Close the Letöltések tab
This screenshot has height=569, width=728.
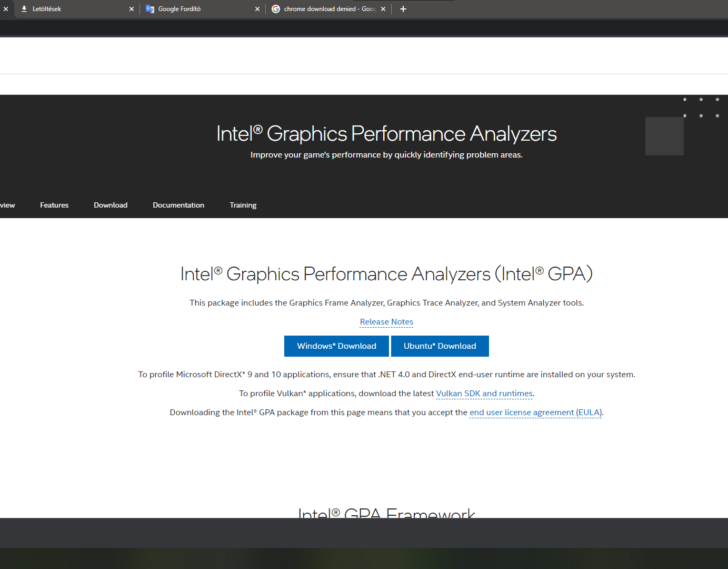click(x=132, y=9)
